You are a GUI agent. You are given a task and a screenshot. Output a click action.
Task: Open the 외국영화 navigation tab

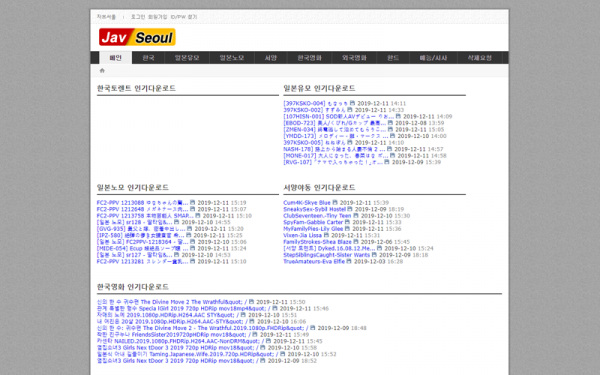pos(354,58)
